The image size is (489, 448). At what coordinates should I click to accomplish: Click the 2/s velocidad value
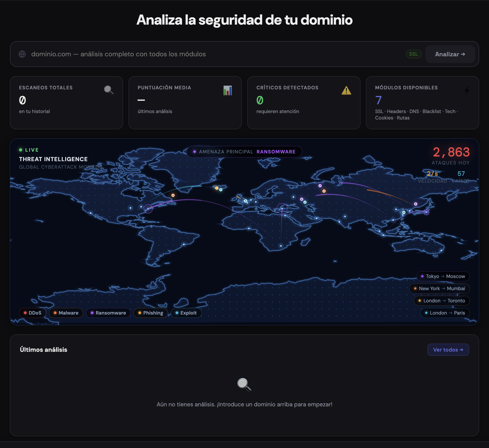click(x=432, y=174)
